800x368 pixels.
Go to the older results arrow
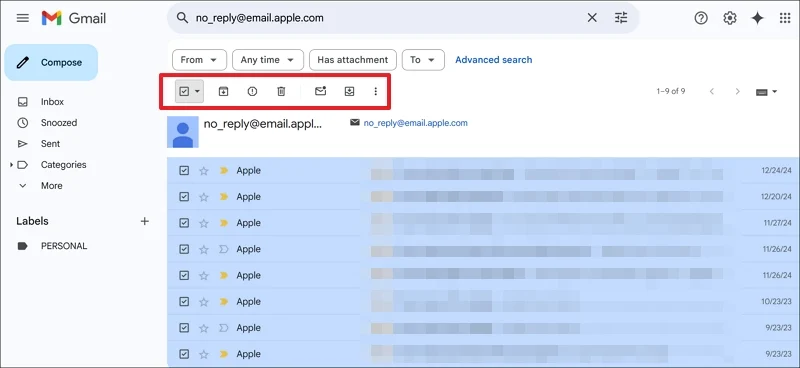coord(737,92)
